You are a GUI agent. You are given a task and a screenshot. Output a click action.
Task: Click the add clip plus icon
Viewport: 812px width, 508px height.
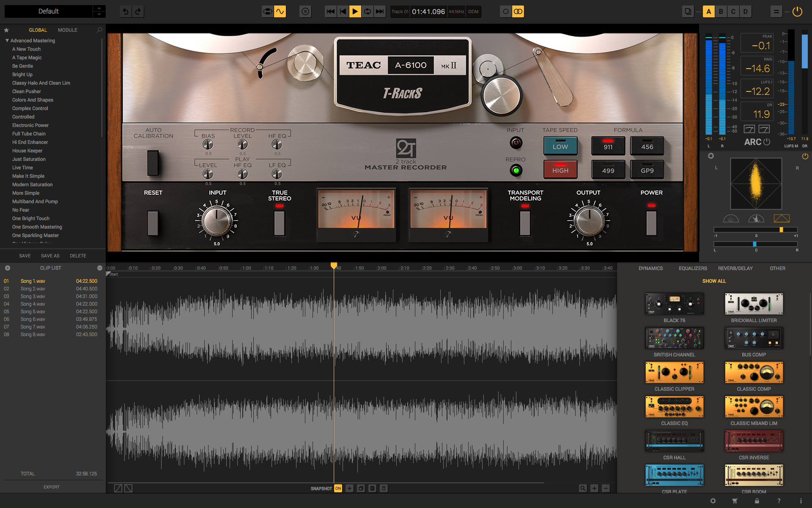tap(8, 268)
